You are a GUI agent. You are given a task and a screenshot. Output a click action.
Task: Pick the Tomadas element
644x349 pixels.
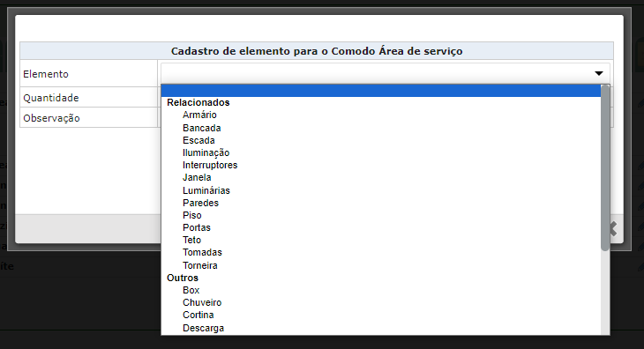tap(203, 252)
